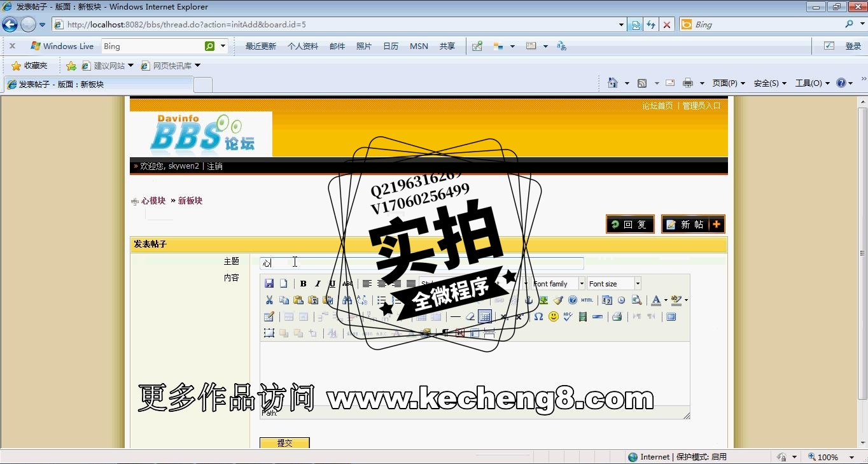868x464 pixels.
Task: Click the Cleanup messy code broom icon
Action: click(558, 300)
